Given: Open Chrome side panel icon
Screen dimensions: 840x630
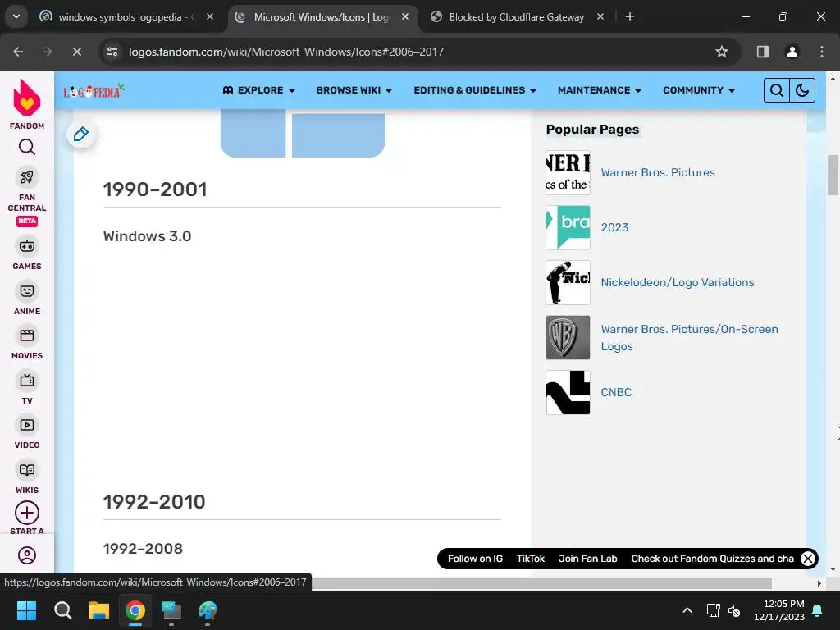Looking at the screenshot, I should click(x=762, y=52).
